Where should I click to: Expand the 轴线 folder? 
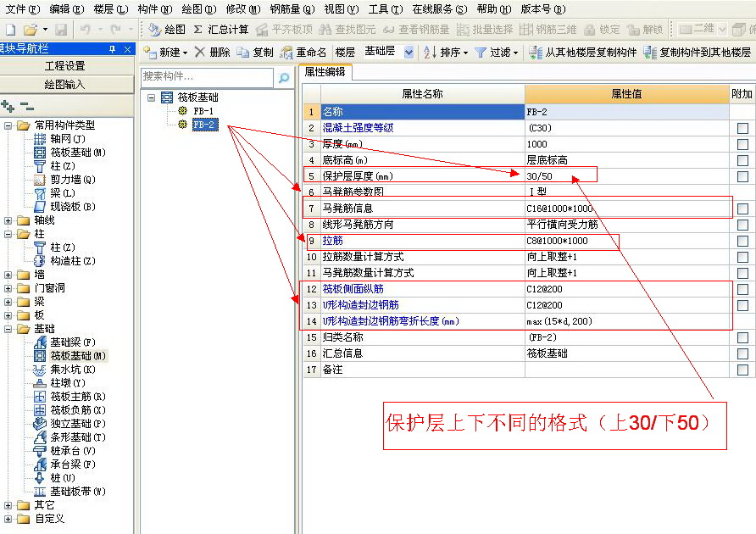tap(8, 220)
